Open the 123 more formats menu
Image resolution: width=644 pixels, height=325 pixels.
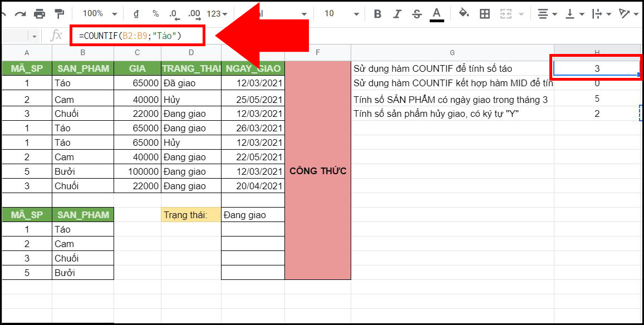point(217,13)
